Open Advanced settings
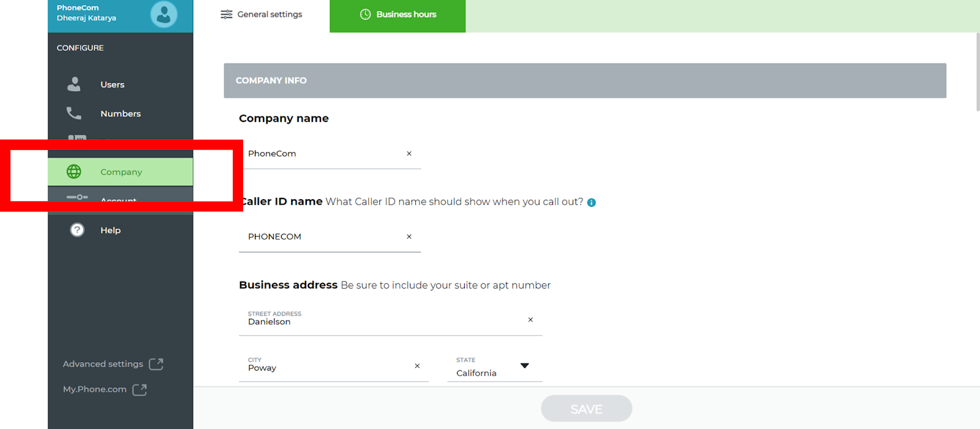This screenshot has width=980, height=429. 102,363
